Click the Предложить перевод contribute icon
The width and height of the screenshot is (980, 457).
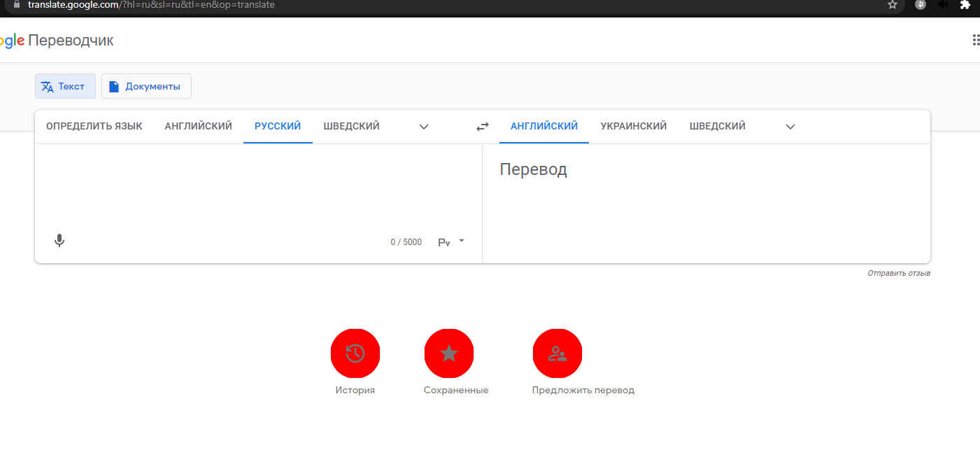pyautogui.click(x=558, y=353)
